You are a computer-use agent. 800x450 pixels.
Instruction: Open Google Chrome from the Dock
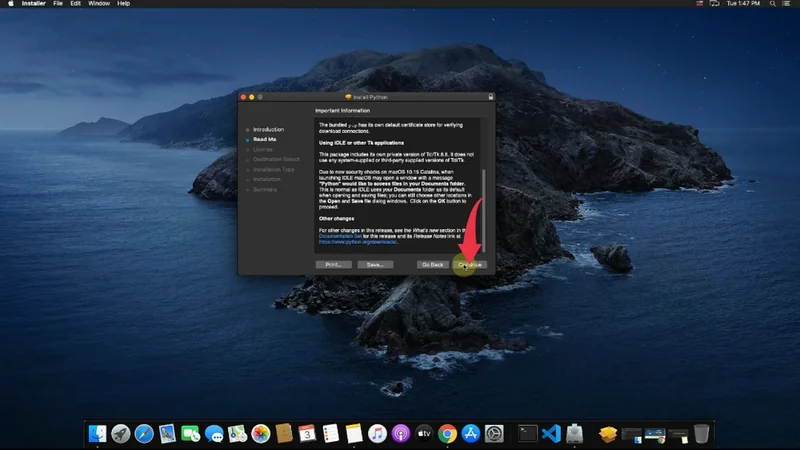tap(447, 434)
